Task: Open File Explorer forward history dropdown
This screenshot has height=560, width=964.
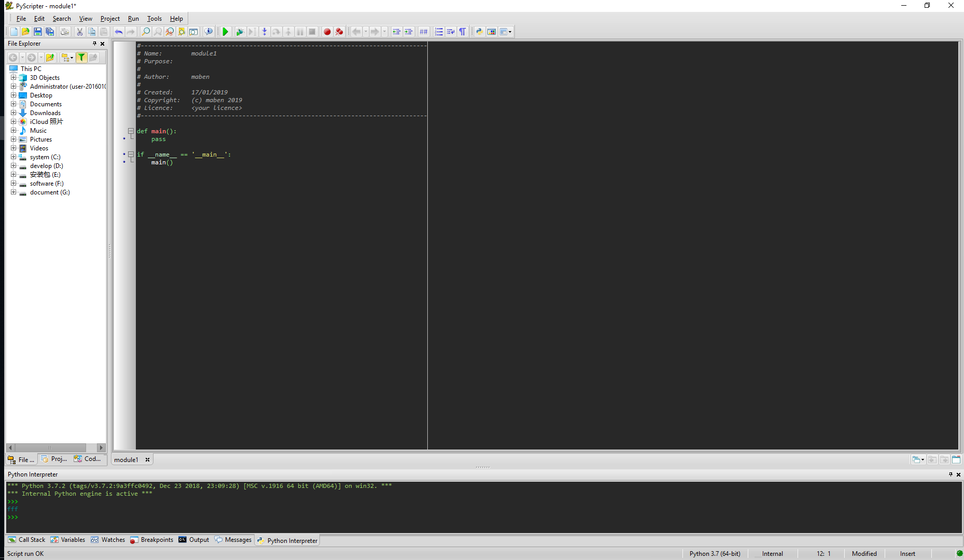Action: click(41, 58)
